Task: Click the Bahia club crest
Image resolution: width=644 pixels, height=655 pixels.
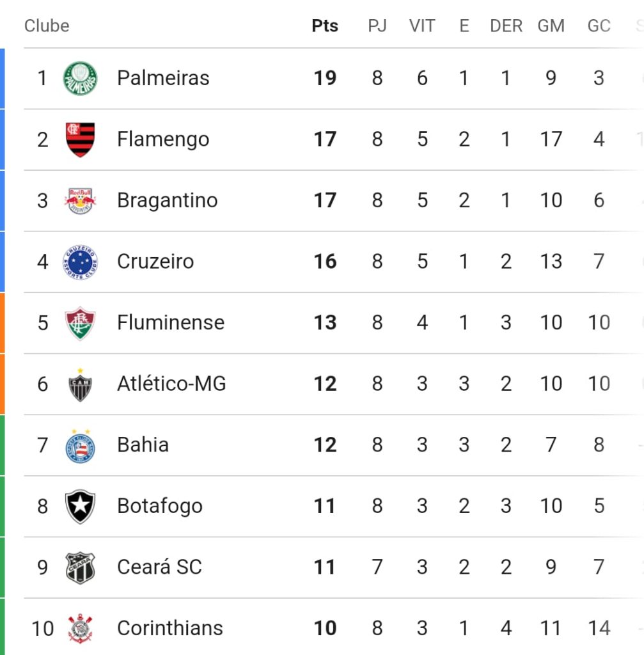Action: point(80,446)
